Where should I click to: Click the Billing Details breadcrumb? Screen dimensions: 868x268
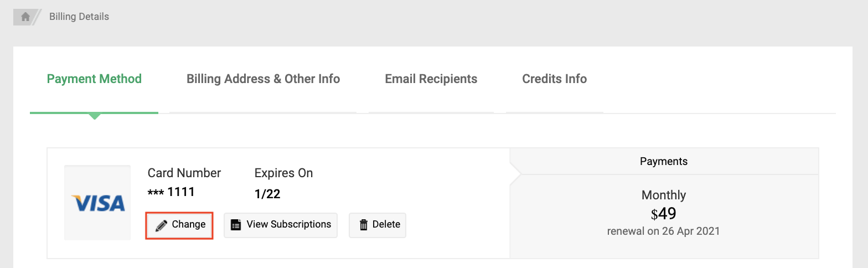[x=79, y=17]
